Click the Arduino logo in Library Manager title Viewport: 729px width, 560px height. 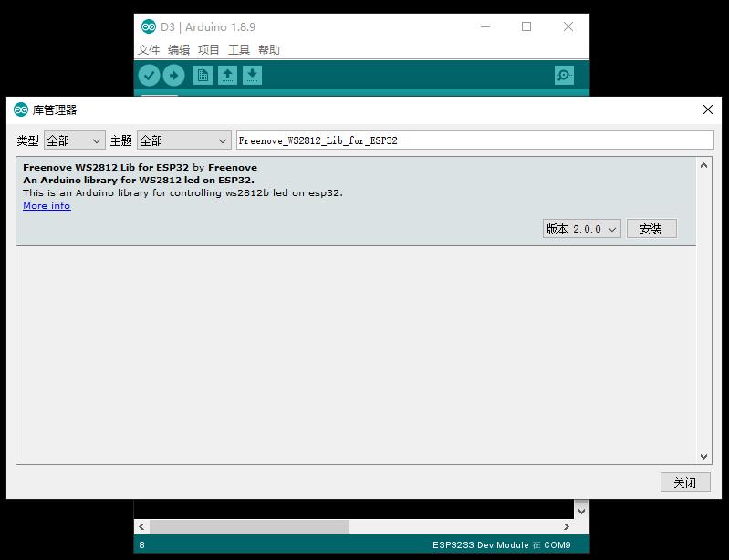tap(21, 109)
